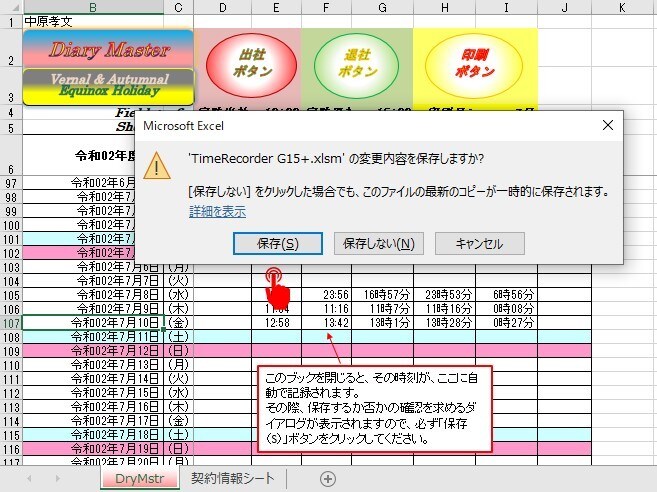Click the previous sheet navigation arrow
Viewport: 657px width, 492px height.
pos(29,478)
